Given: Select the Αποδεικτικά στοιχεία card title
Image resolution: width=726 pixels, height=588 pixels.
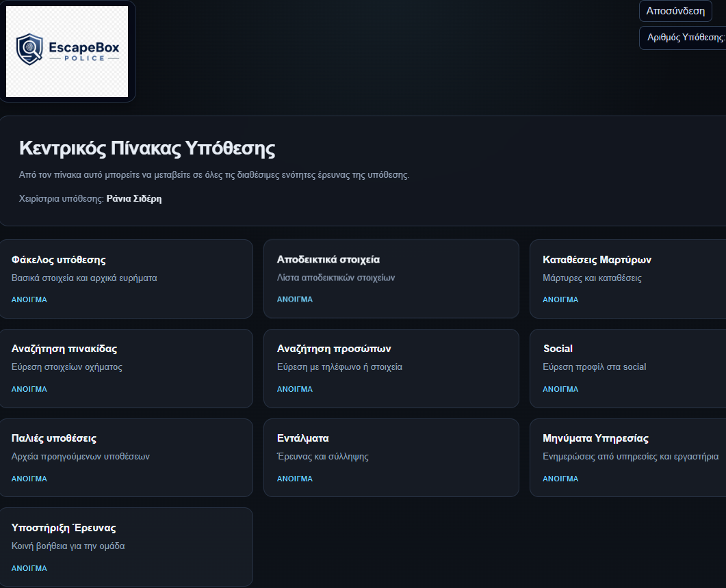Looking at the screenshot, I should [328, 260].
